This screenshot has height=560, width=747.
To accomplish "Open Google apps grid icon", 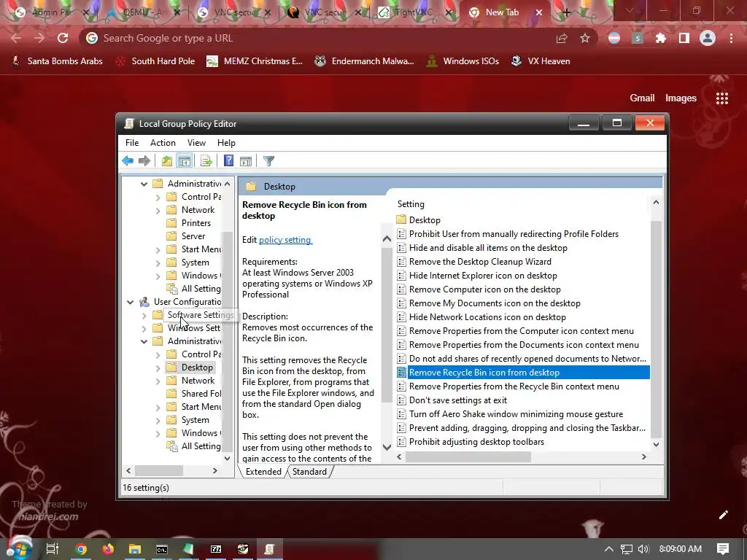I will tap(722, 98).
